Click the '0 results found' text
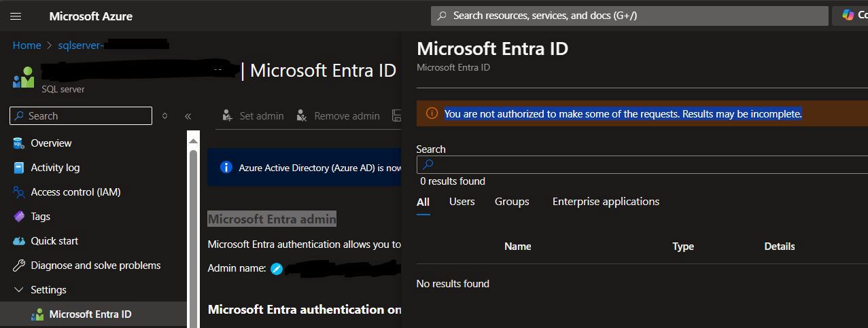This screenshot has height=328, width=868. coord(453,181)
